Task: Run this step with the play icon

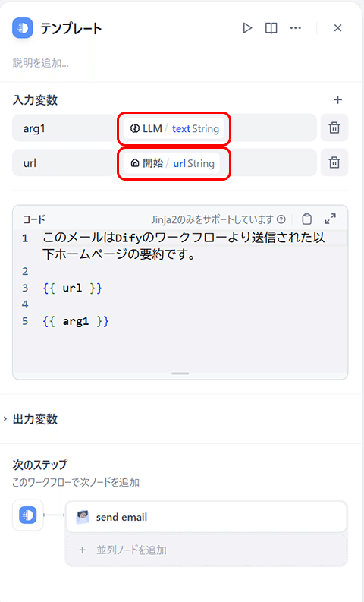Action: 247,28
